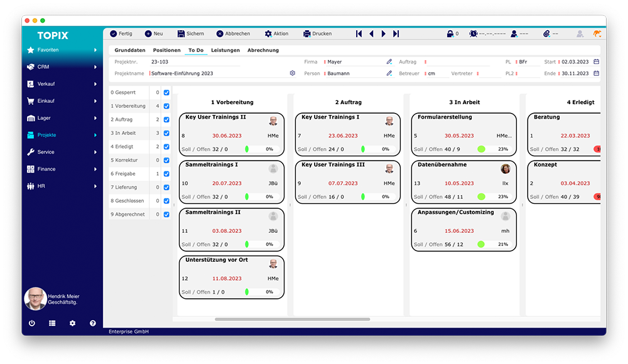Screen dimensions: 628x364
Task: Open the Abrechnung tab
Action: pyautogui.click(x=263, y=50)
